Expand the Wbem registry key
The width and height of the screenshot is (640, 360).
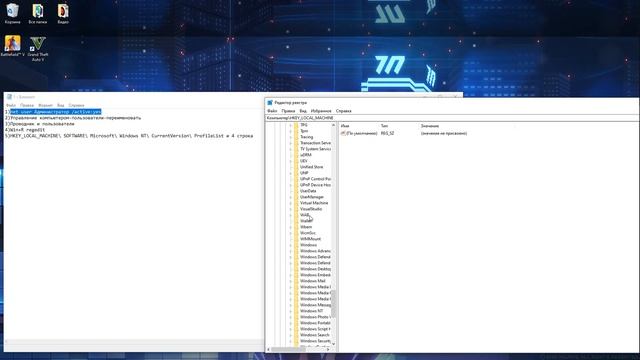(291, 227)
